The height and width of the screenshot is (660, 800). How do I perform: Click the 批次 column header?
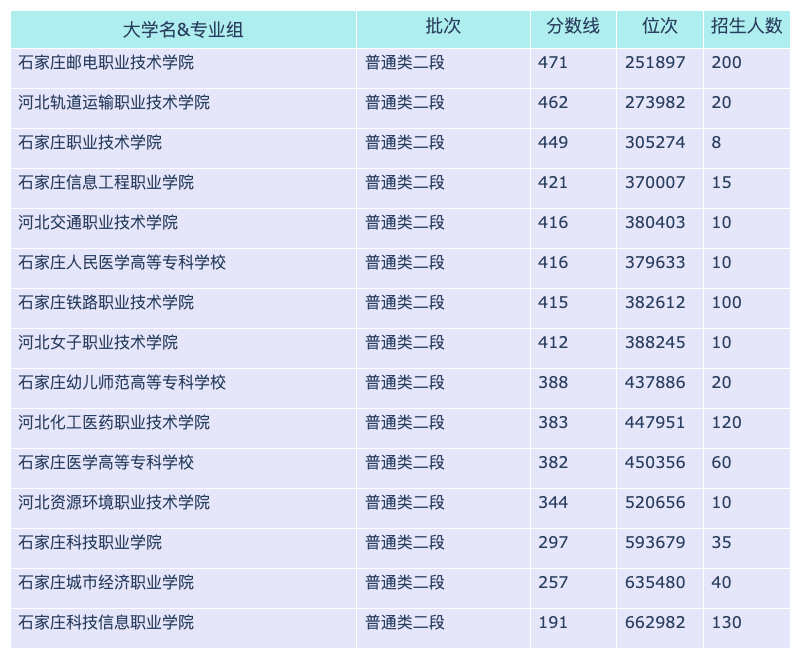click(443, 30)
